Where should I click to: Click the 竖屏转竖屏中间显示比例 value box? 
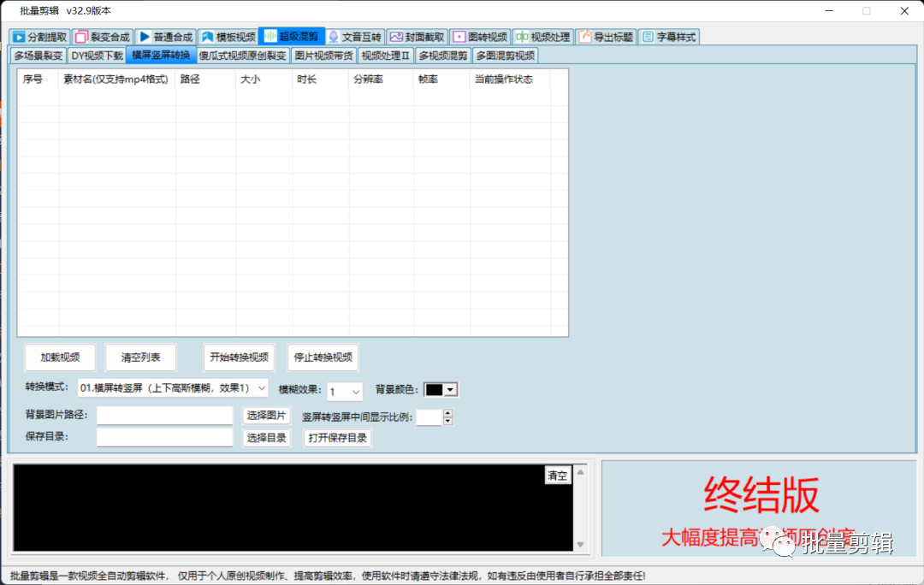point(429,417)
